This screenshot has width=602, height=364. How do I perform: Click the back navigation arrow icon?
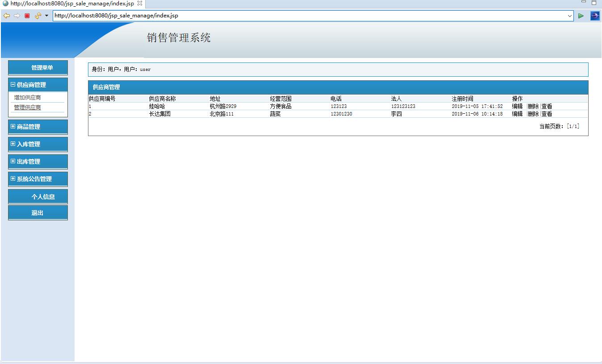(x=6, y=15)
